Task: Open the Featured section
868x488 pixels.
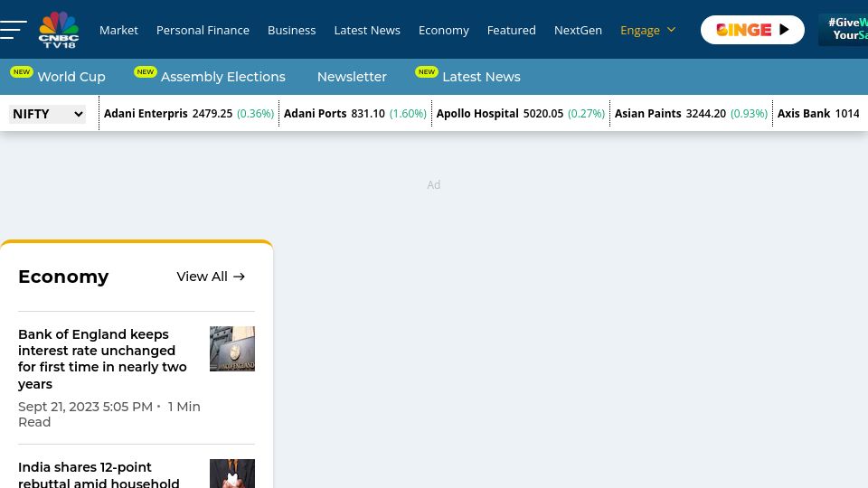Action: tap(512, 30)
